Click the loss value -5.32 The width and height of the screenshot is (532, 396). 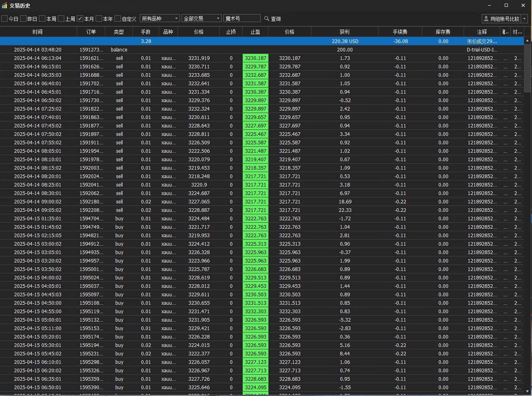345,320
